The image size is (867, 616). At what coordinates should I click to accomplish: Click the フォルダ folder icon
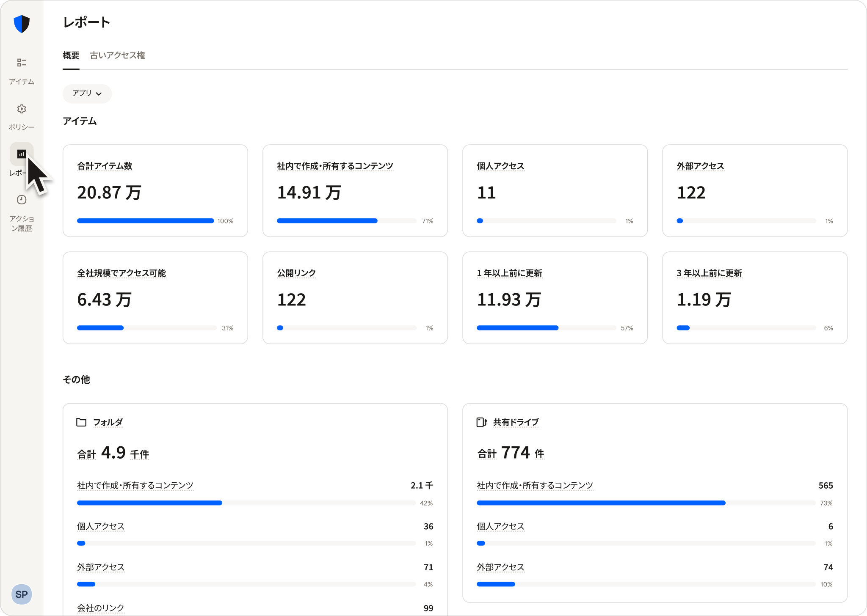(81, 422)
